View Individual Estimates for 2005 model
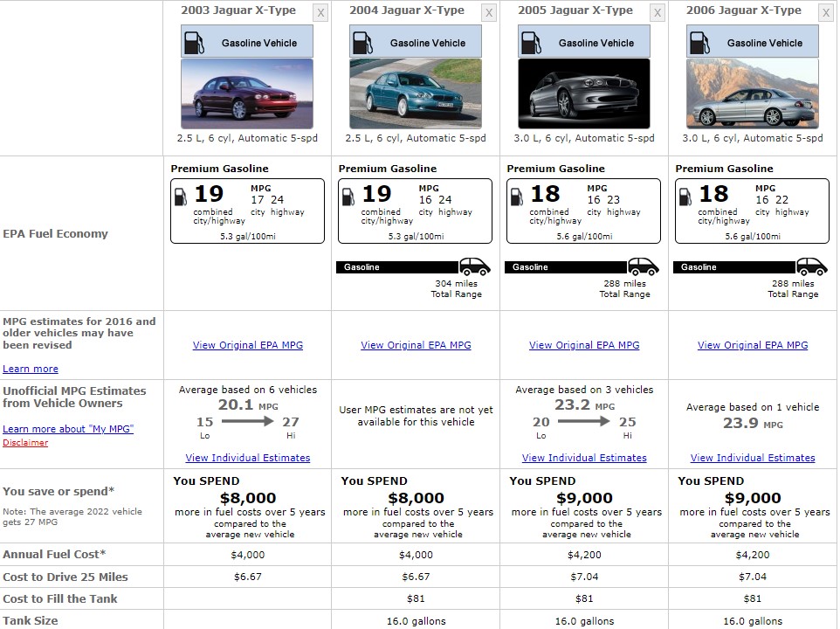 tap(584, 458)
